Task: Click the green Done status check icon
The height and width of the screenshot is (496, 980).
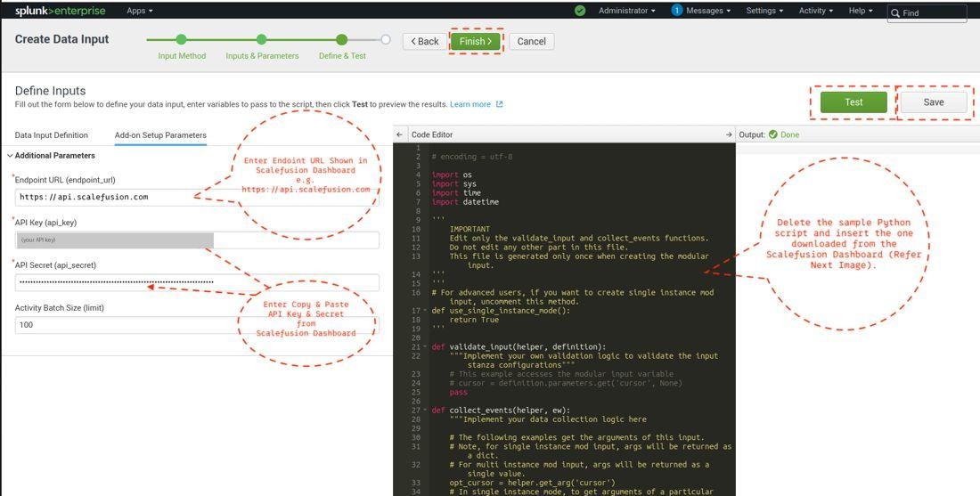Action: tap(773, 135)
